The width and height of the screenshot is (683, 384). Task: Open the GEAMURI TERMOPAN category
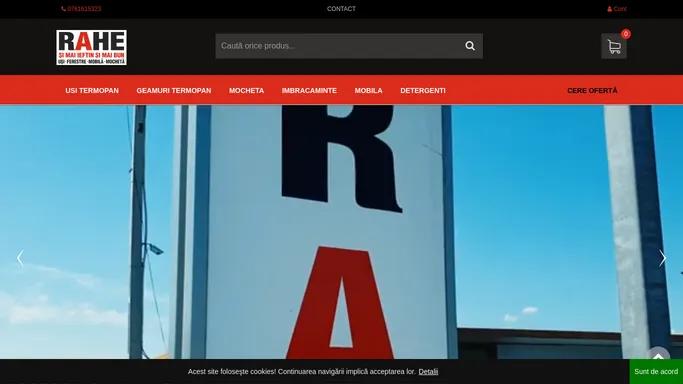174,91
